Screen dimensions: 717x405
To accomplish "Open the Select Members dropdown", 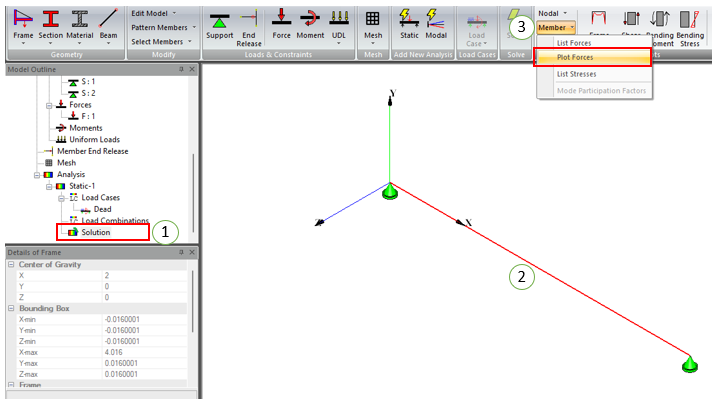I will click(162, 41).
